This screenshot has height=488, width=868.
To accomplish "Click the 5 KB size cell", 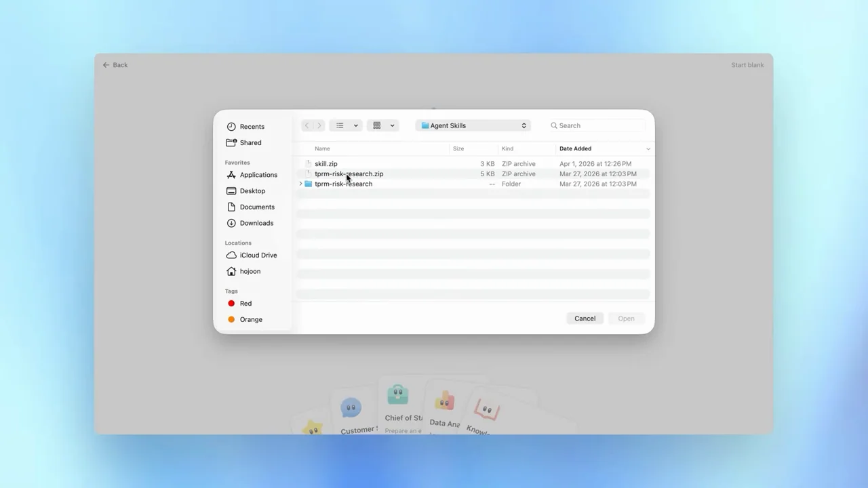I will (488, 174).
